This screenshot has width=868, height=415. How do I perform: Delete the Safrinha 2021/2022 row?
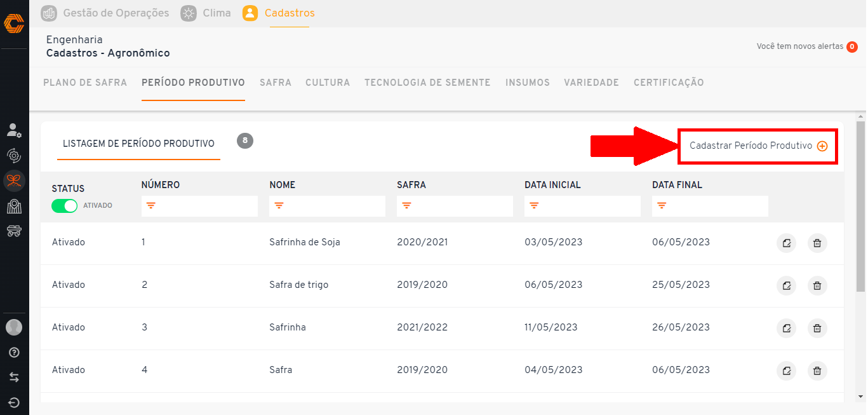817,328
